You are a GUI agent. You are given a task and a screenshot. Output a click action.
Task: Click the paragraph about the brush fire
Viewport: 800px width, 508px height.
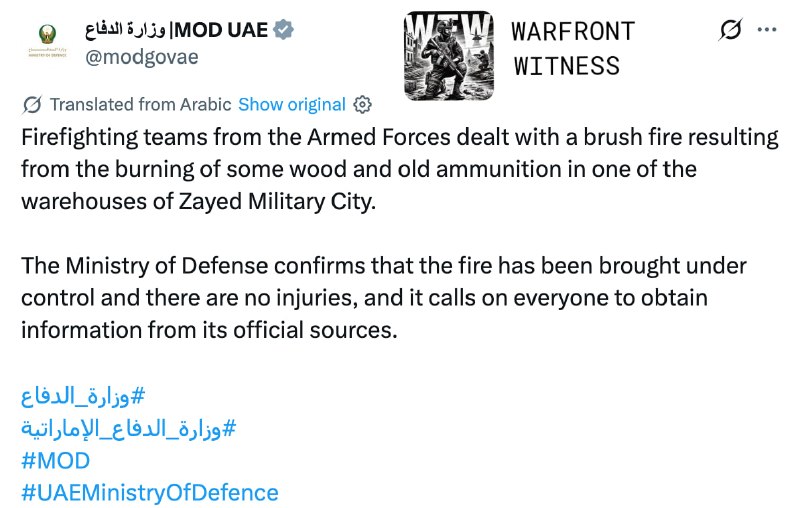(x=399, y=169)
